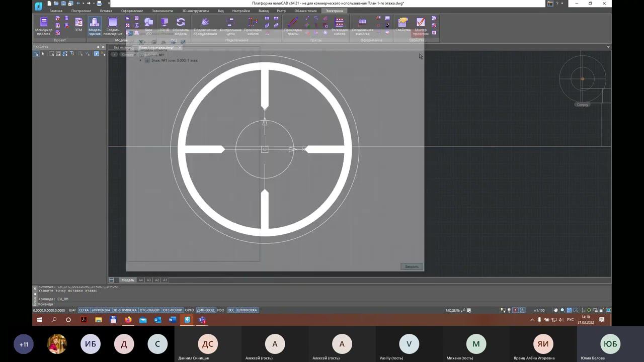Select the pan hand icon in status bar
This screenshot has height=362, width=644.
pyautogui.click(x=556, y=310)
